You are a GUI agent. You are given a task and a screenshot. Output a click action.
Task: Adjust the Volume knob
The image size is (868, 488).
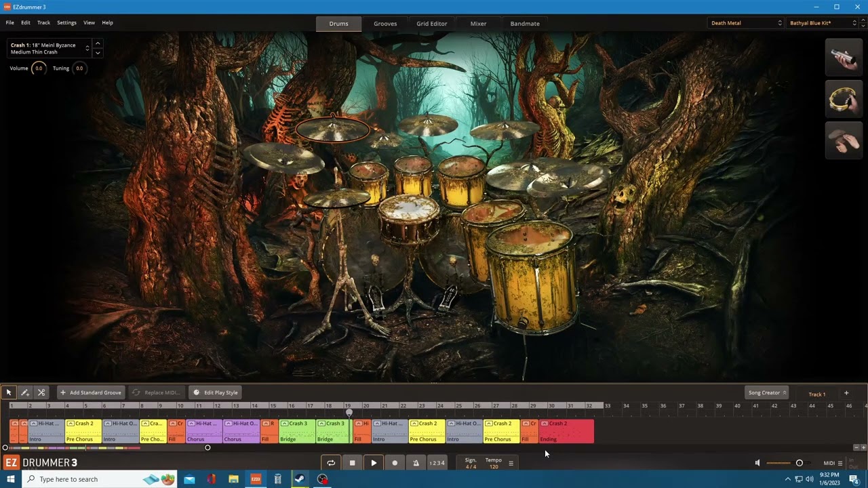[x=39, y=68]
